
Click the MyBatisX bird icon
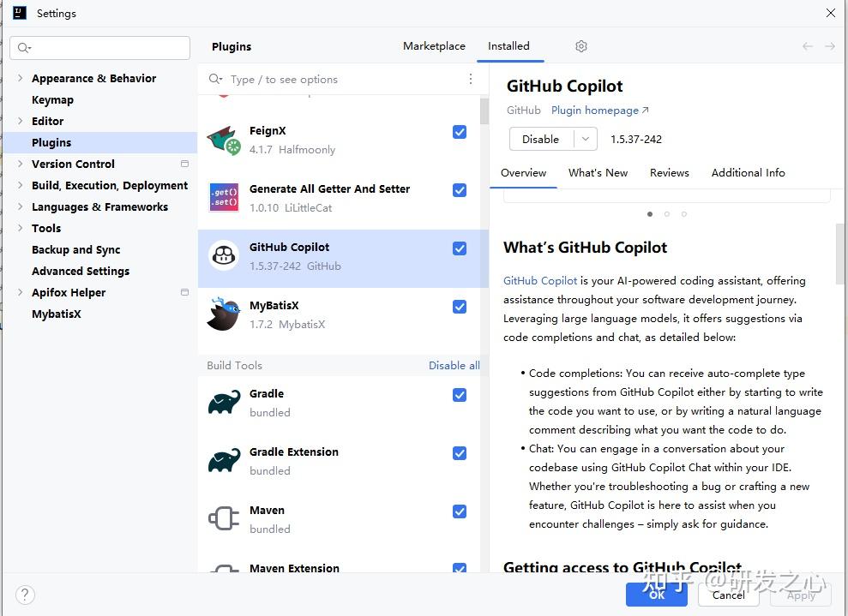[225, 314]
